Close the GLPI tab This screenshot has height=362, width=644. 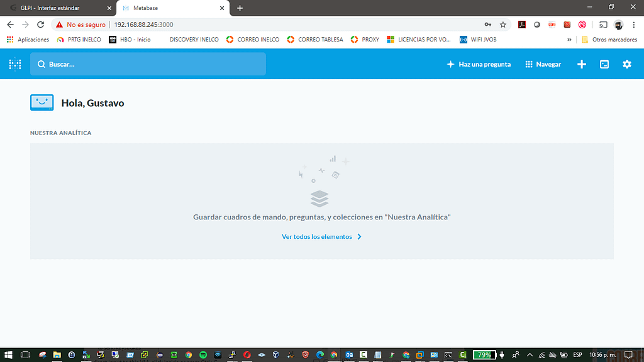(x=109, y=8)
